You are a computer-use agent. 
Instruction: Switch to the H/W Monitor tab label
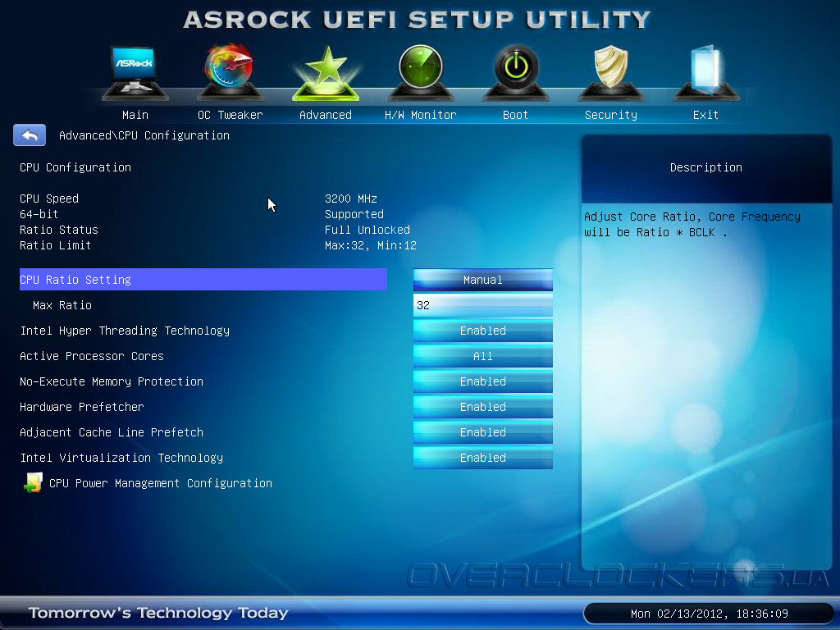(x=421, y=115)
